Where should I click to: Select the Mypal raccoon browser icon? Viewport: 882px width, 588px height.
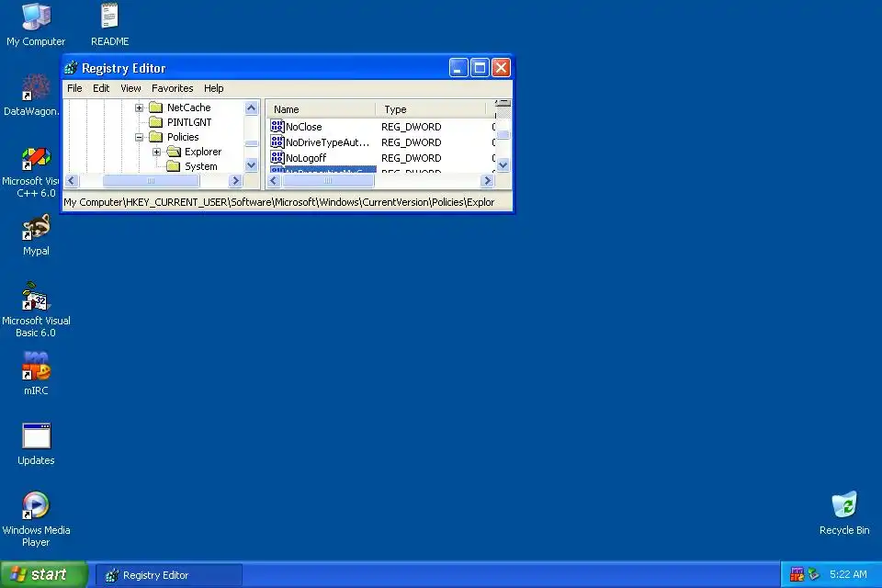click(x=36, y=235)
